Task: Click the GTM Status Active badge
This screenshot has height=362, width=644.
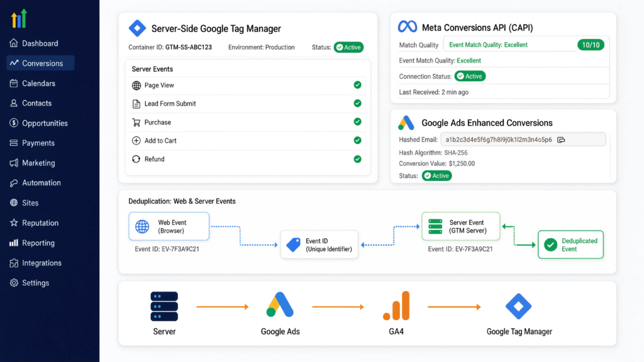Action: [348, 47]
